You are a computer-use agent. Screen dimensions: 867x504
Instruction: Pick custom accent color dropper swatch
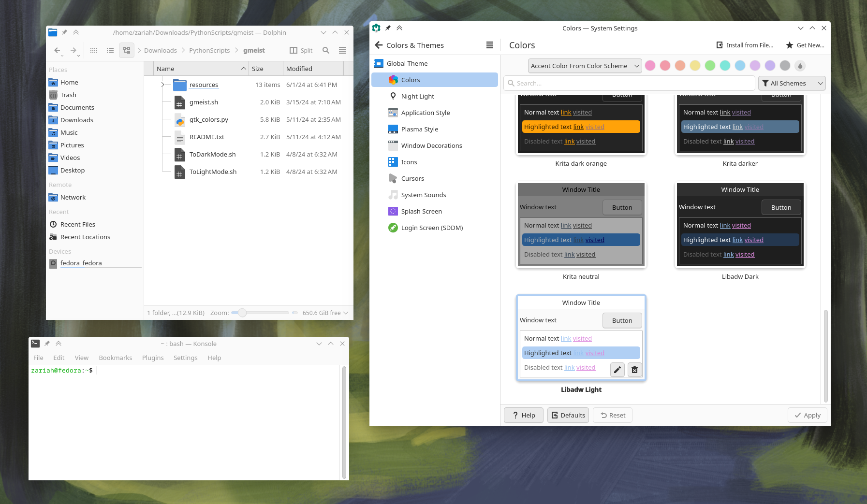[800, 66]
